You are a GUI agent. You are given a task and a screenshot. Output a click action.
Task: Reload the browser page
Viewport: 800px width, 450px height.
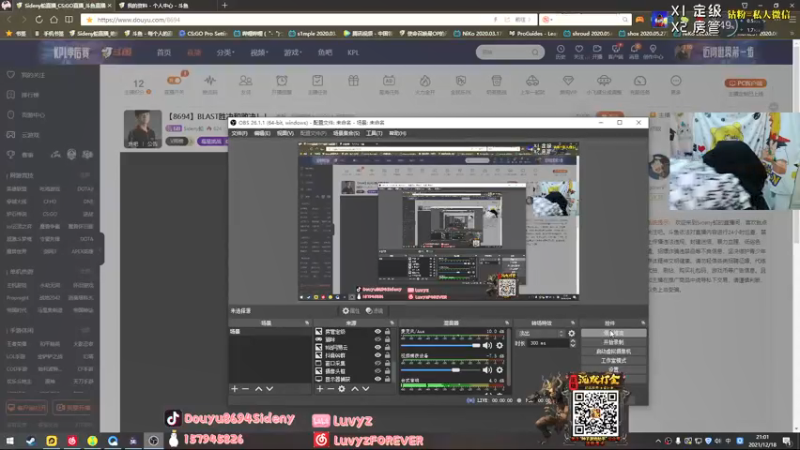(39, 19)
